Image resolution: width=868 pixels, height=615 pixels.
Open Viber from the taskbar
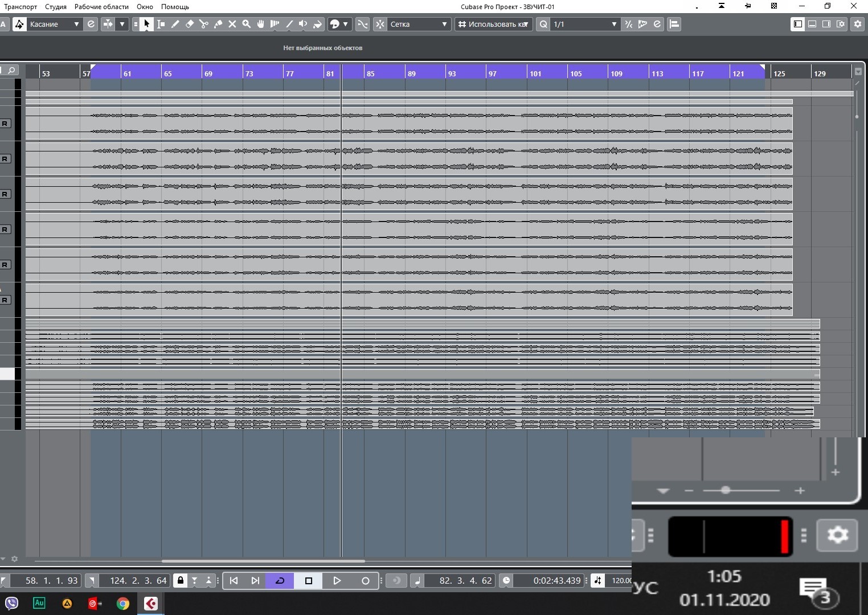tap(11, 603)
